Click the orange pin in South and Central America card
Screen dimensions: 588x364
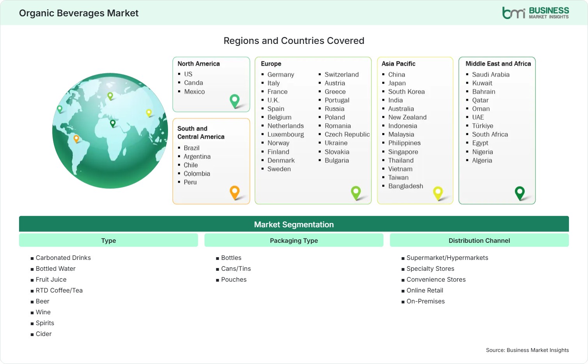(x=234, y=193)
